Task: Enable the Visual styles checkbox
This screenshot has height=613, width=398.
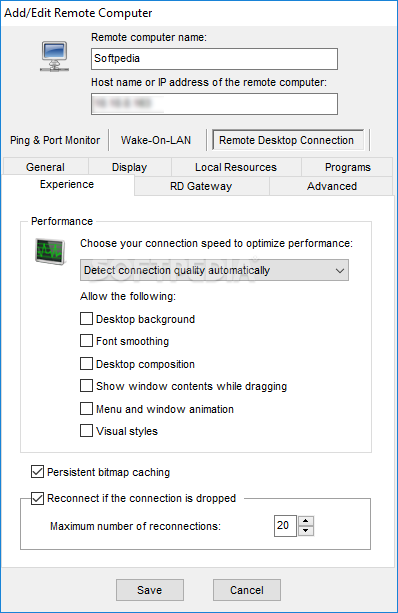Action: click(x=86, y=431)
